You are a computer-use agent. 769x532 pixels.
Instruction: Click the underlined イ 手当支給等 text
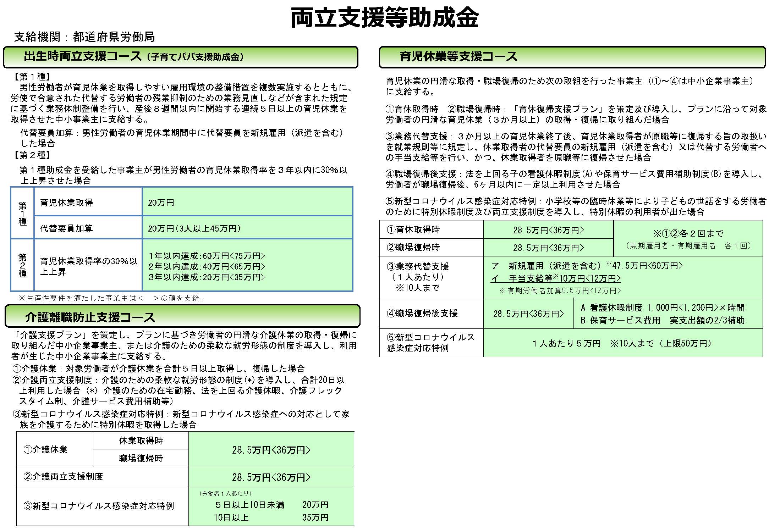(556, 278)
